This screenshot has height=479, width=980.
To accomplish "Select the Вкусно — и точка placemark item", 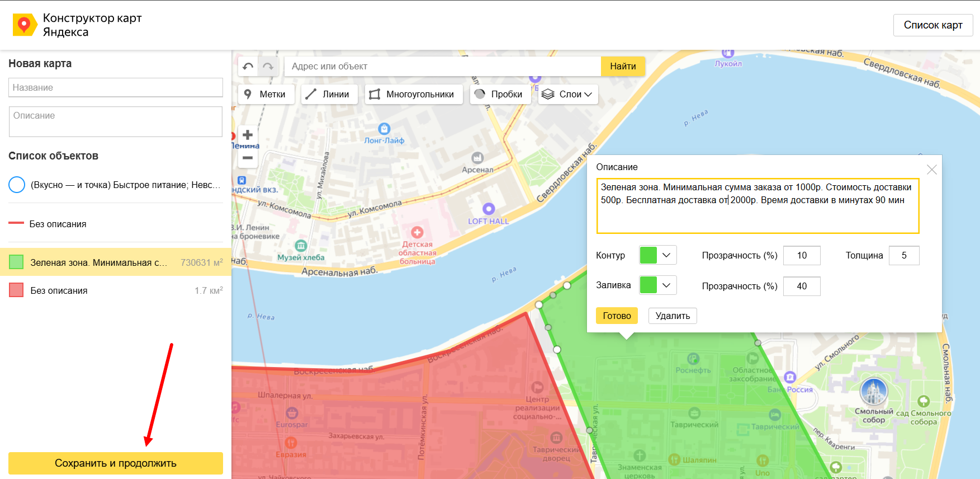I will (116, 185).
